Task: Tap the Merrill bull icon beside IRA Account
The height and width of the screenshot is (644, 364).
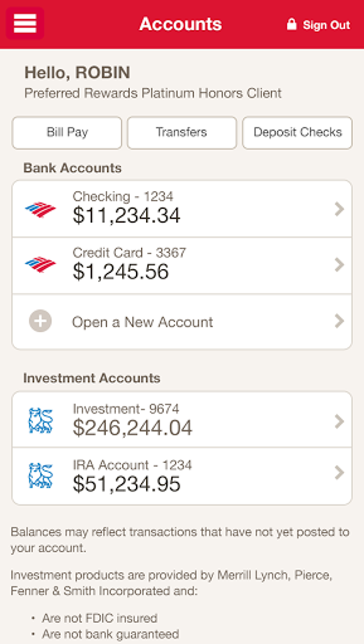Action: (x=41, y=475)
